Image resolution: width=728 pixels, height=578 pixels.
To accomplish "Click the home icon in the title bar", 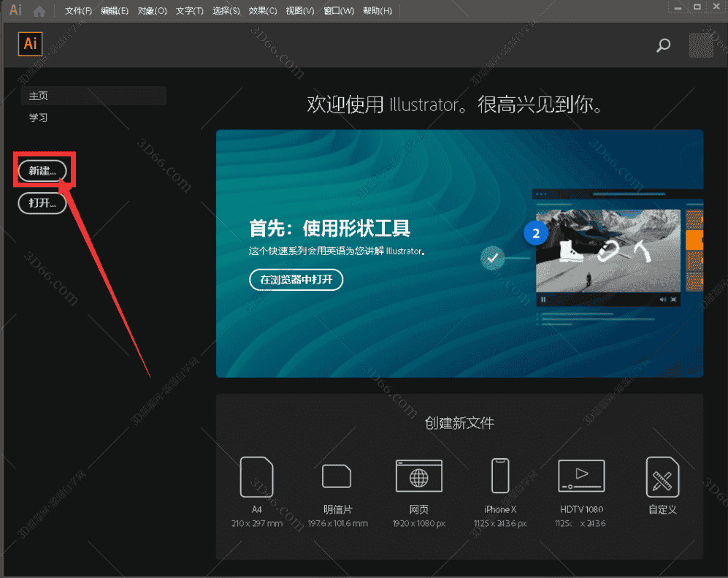I will 37,11.
